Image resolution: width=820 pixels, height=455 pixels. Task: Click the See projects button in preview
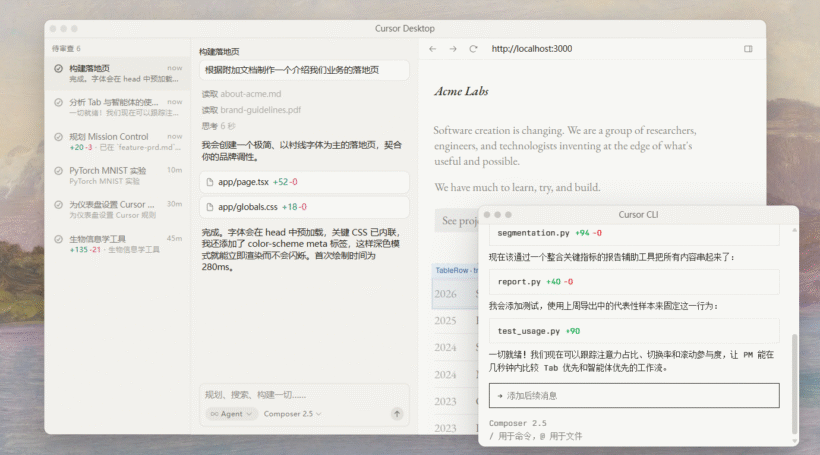click(456, 221)
